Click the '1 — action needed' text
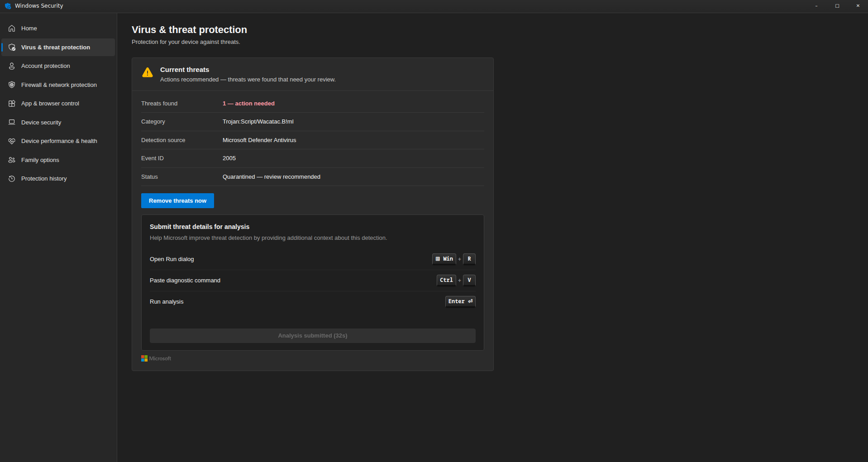The width and height of the screenshot is (868, 462). 248,104
